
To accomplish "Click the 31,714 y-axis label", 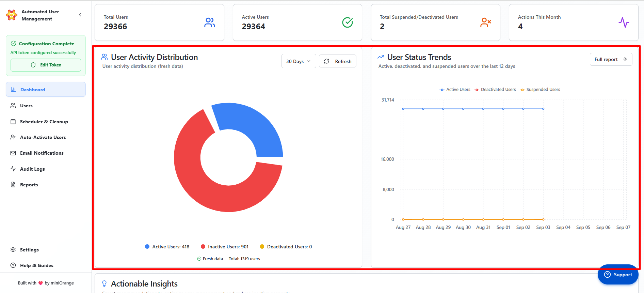I will 388,100.
